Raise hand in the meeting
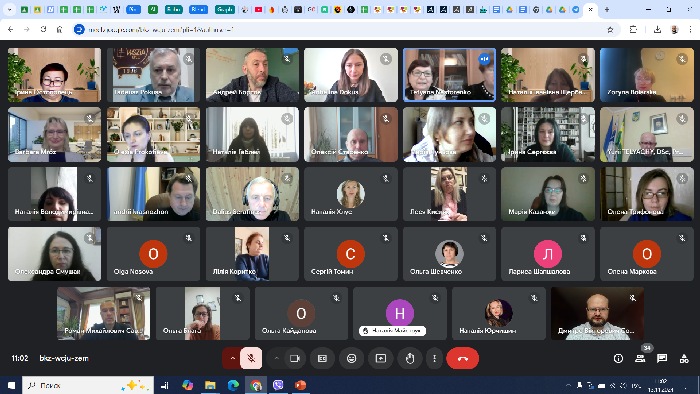 (410, 358)
